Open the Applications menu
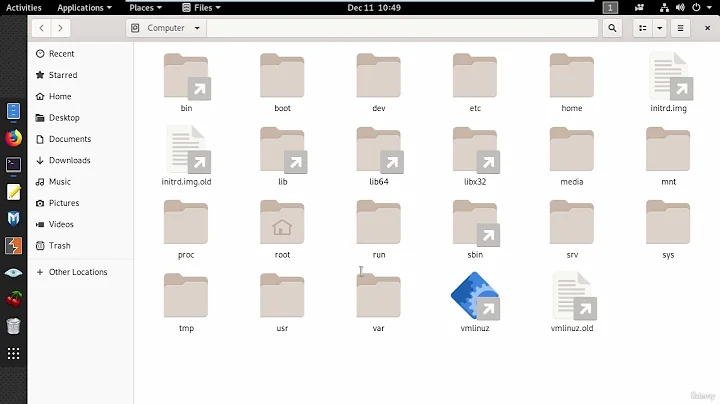Screen dimensions: 720x404 (x=84, y=7)
